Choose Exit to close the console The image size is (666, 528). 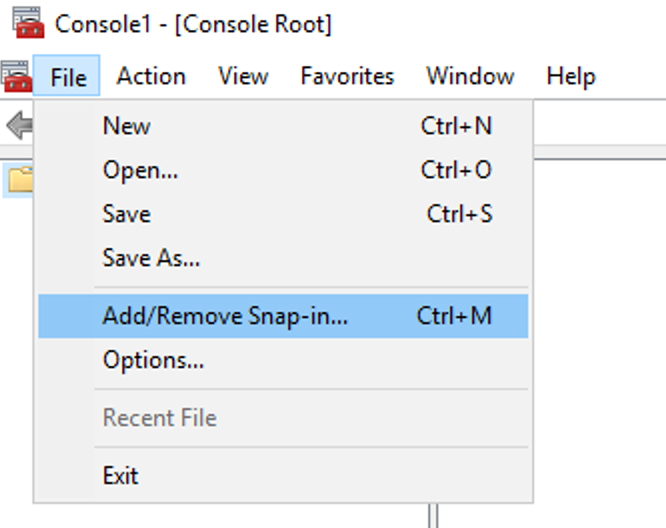(x=120, y=476)
